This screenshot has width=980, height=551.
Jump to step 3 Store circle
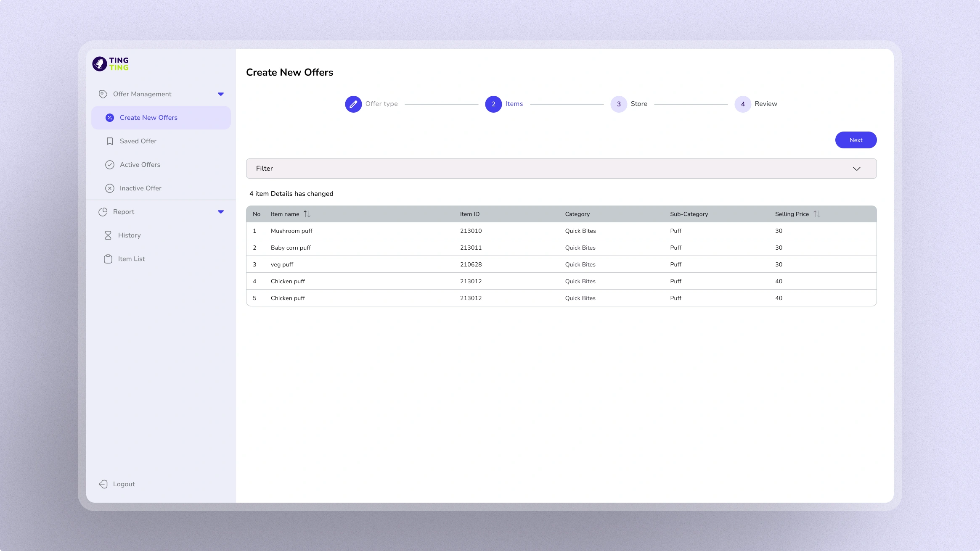tap(619, 104)
